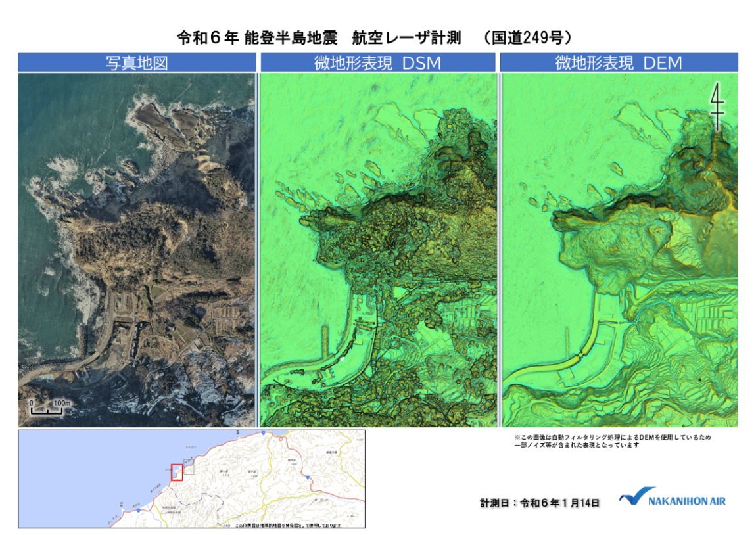Select the north arrow on the DEM panel
This screenshot has height=535, width=756.
coord(717,105)
